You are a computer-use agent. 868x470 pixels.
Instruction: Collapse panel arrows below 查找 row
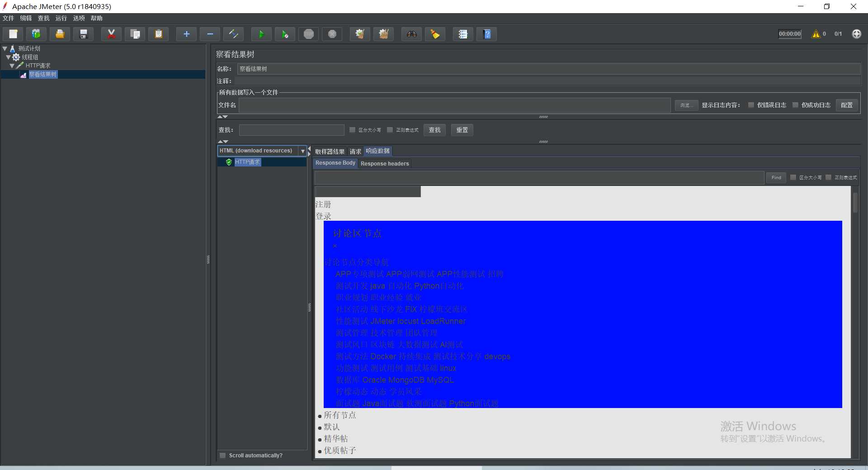point(222,142)
